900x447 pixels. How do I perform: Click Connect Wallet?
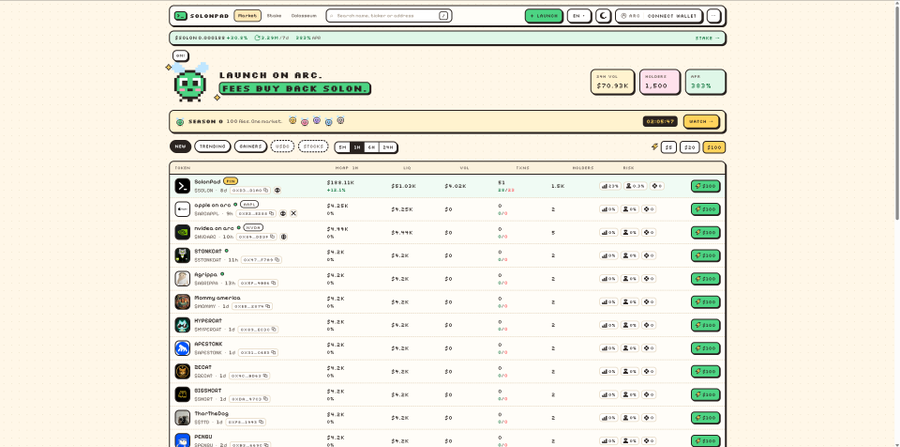point(672,16)
